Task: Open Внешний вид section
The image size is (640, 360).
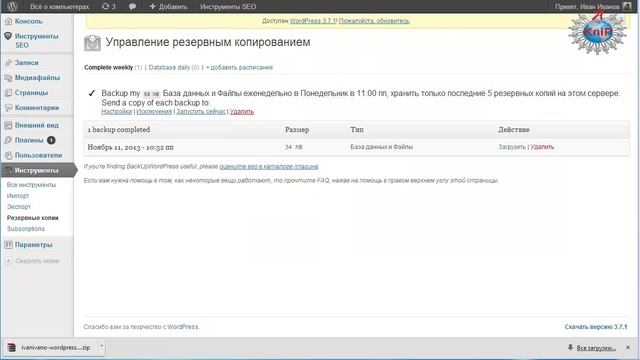Action: 37,125
